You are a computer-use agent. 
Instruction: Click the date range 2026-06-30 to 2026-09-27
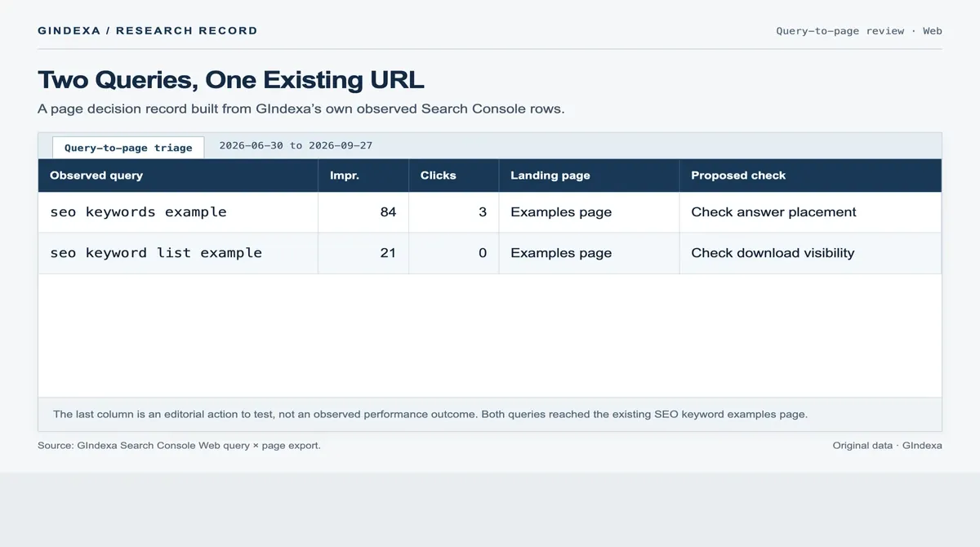[296, 145]
